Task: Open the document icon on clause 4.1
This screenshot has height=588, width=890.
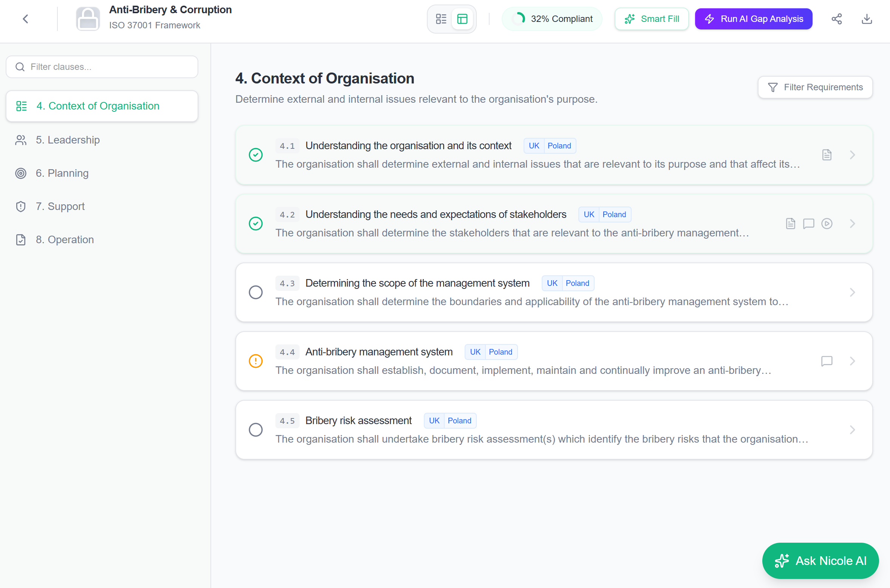Action: pos(827,155)
